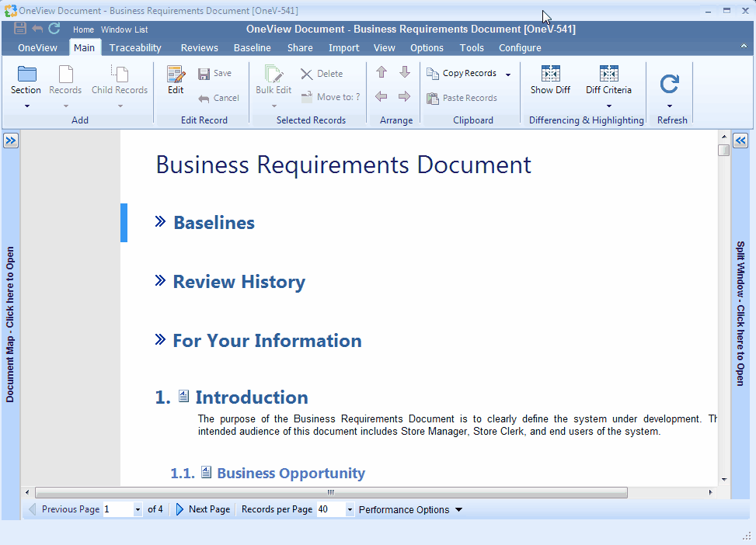Screen dimensions: 756x545
Task: Expand the Diff Criteria dropdown arrow
Action: (609, 106)
